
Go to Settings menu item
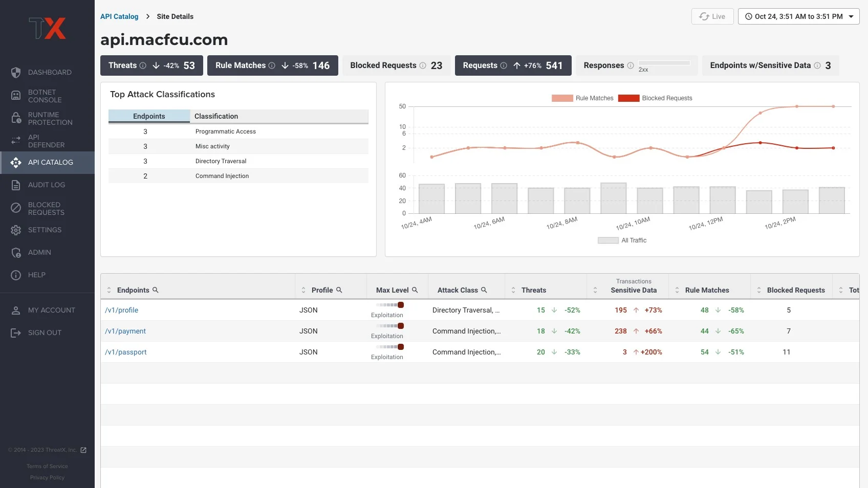pos(47,230)
